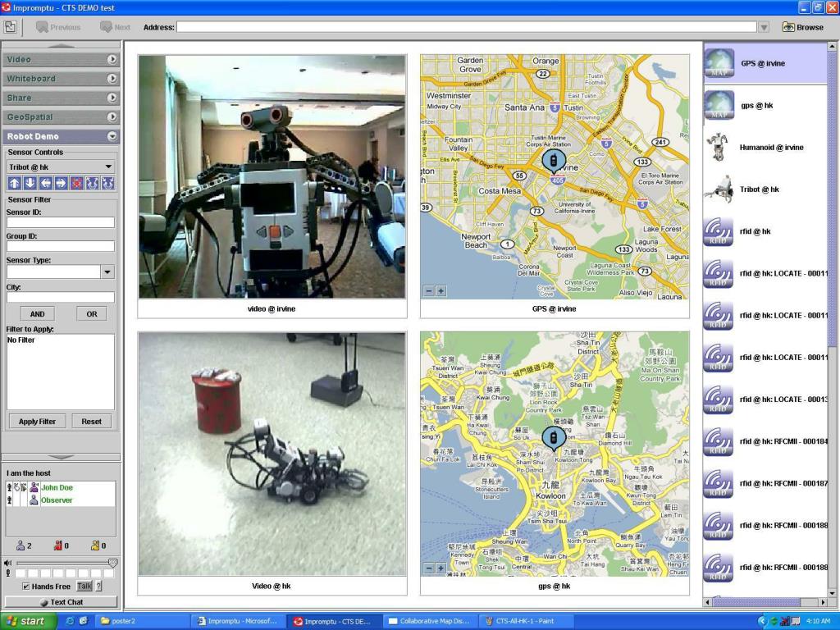Click the close-claw robot control icon
The width and height of the screenshot is (840, 630).
point(107,183)
